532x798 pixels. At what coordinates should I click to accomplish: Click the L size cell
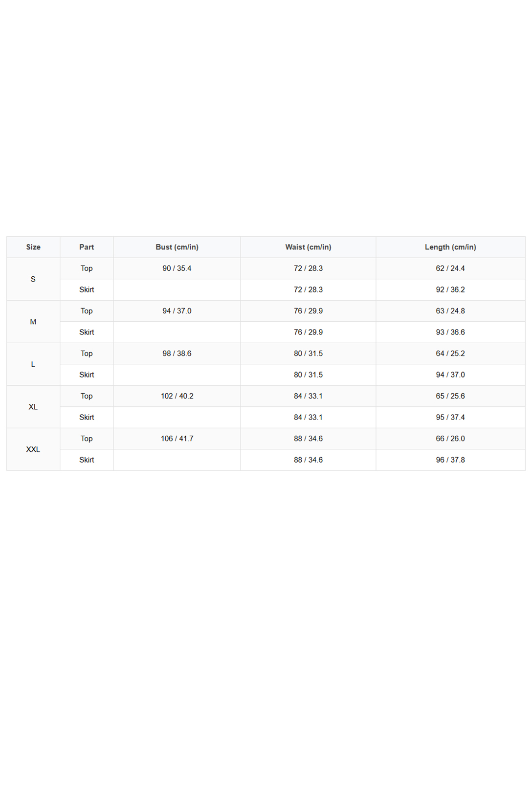point(33,364)
